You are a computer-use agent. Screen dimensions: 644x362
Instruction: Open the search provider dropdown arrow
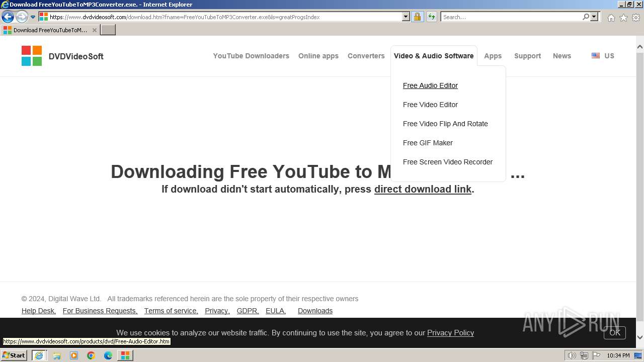(x=594, y=17)
